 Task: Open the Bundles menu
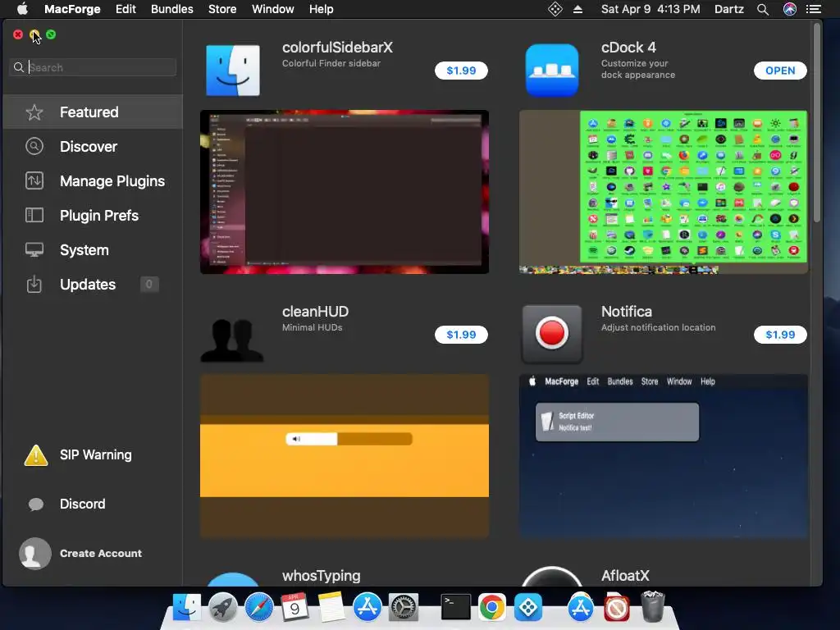(172, 9)
